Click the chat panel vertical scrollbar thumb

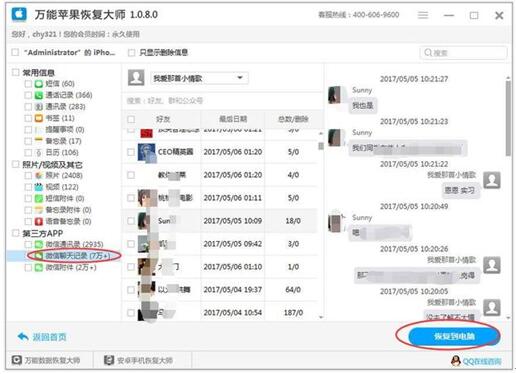pyautogui.click(x=508, y=117)
